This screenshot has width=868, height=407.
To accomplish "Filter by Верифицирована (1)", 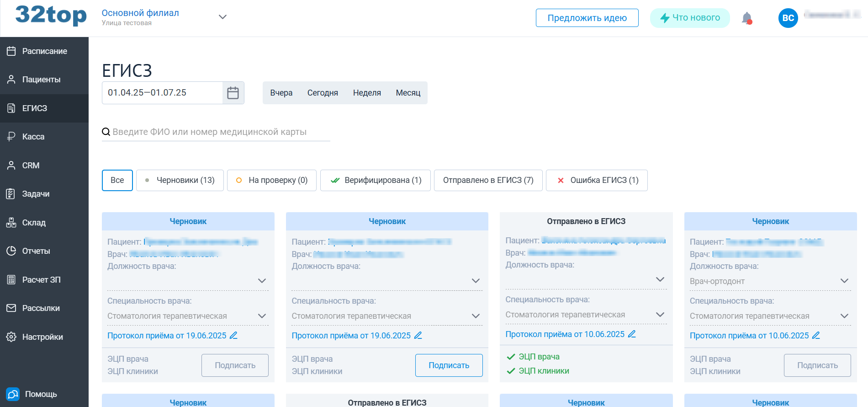I will click(x=376, y=180).
